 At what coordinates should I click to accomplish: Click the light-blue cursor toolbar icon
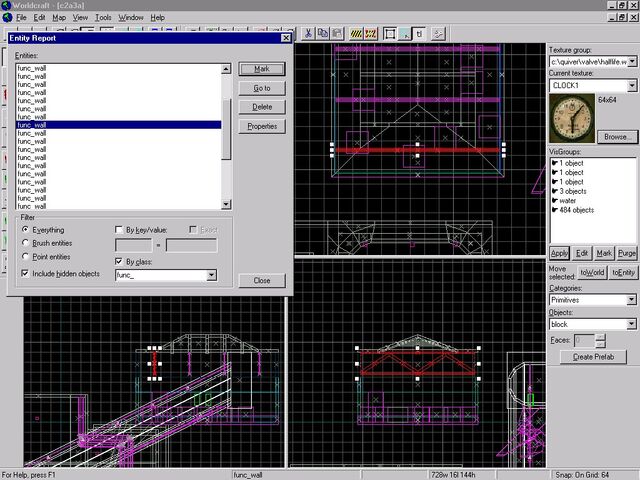pos(404,34)
